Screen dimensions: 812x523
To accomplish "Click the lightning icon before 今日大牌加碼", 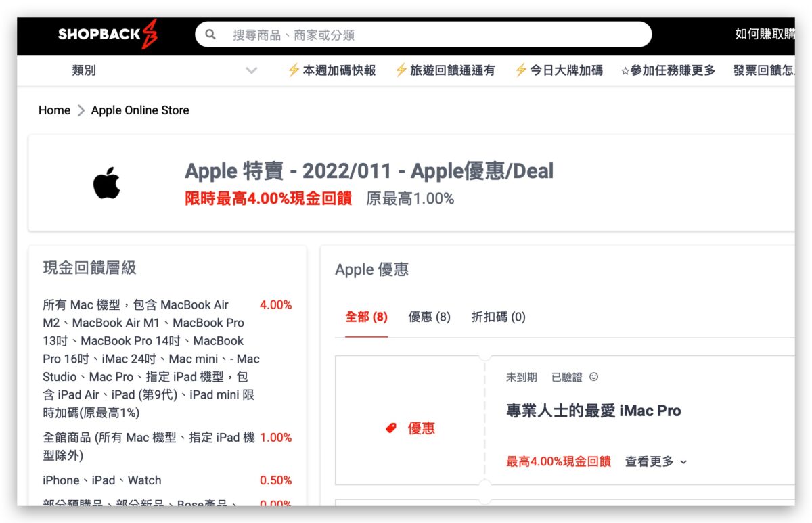I will click(x=521, y=70).
